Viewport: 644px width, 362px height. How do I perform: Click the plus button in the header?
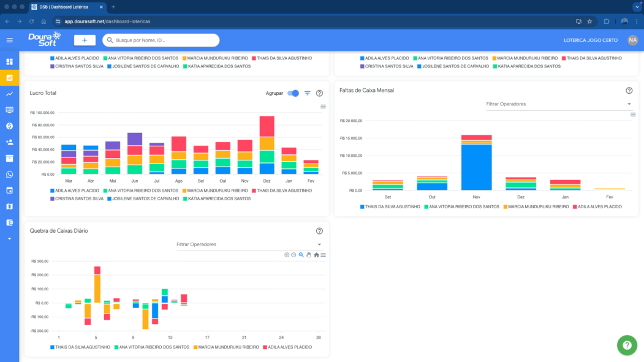pyautogui.click(x=85, y=40)
